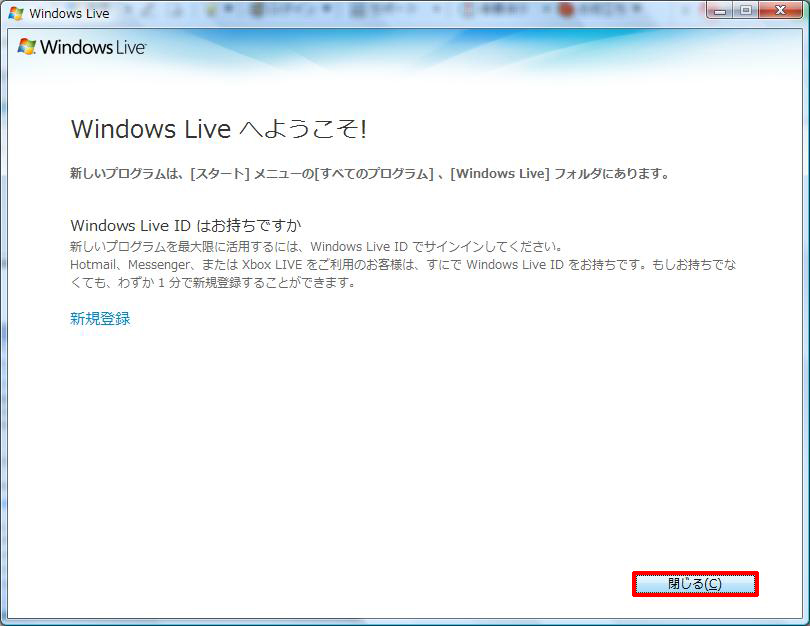Image resolution: width=810 pixels, height=626 pixels.
Task: Maximize the Windows Live window
Action: [745, 10]
